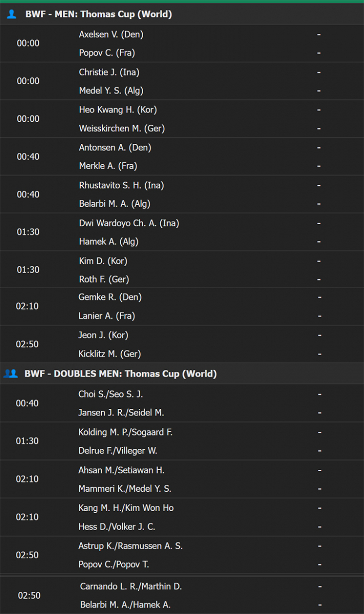Select Kolding M. P./Sogaard F. pair
Image resolution: width=364 pixels, height=614 pixels.
coord(125,432)
